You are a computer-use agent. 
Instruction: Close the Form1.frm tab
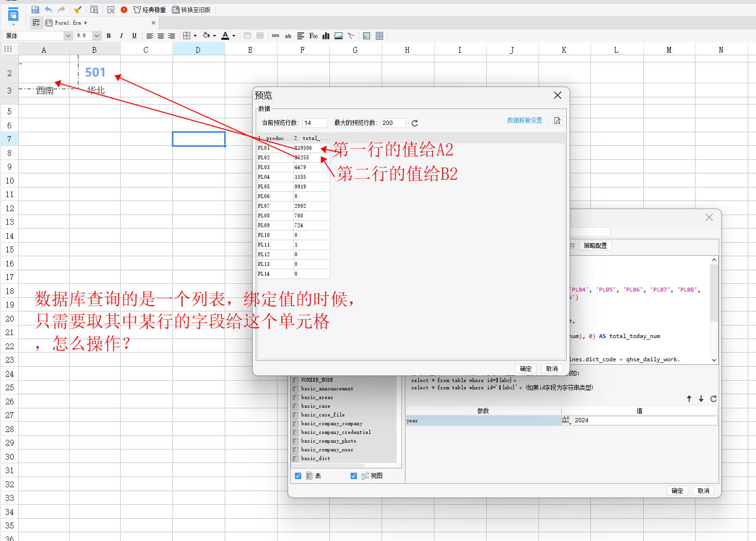click(154, 23)
